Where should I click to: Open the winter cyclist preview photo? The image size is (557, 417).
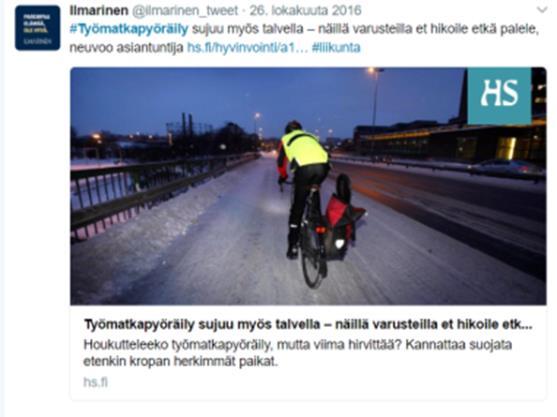coord(308,186)
